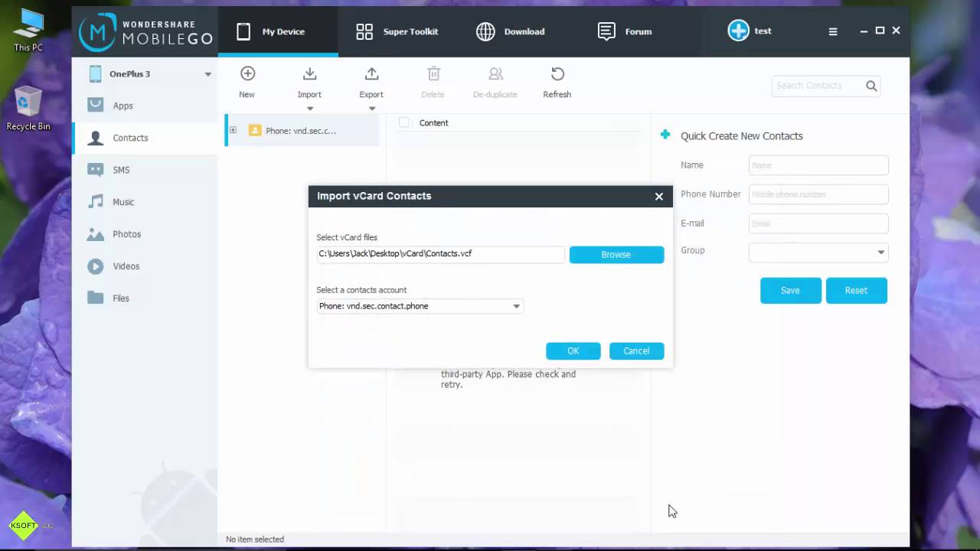This screenshot has width=980, height=551.
Task: Click the Cancel button
Action: [x=636, y=350]
